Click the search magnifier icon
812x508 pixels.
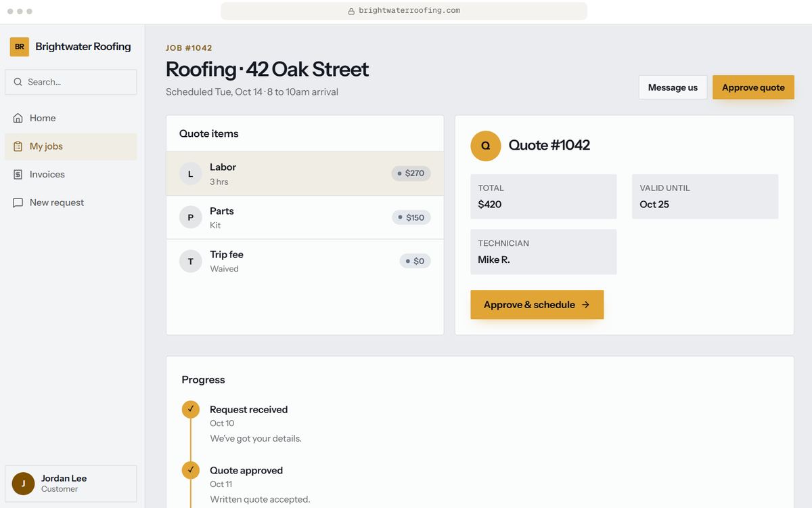pos(18,82)
